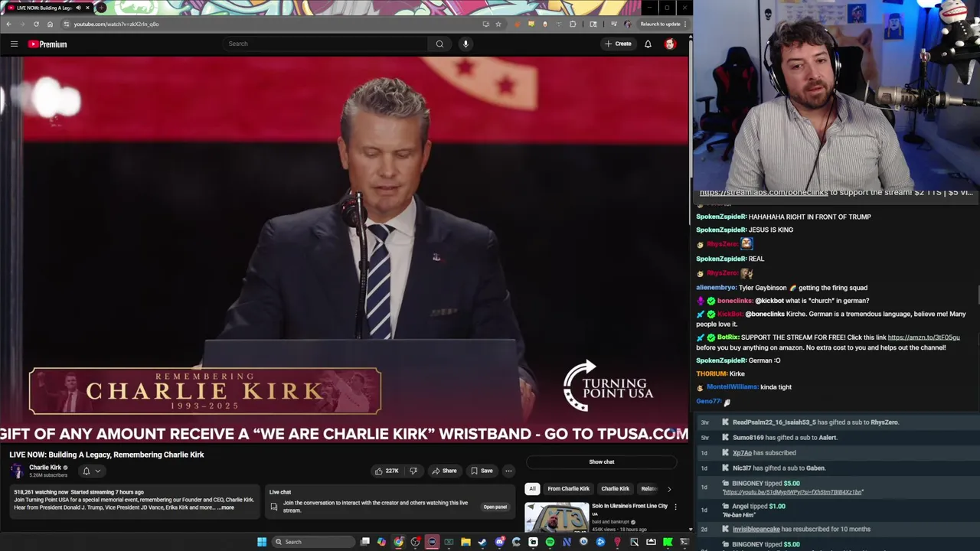
Task: Click the Show chat button
Action: [602, 461]
